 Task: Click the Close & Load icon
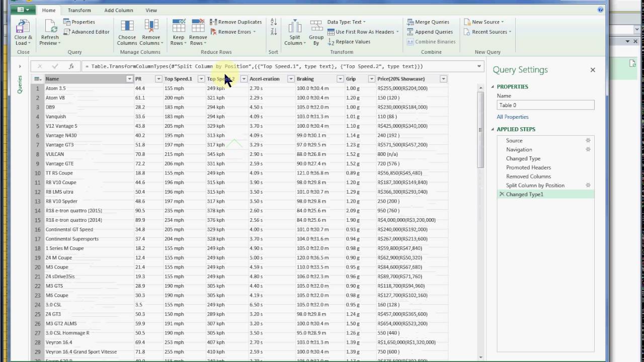pos(23,26)
